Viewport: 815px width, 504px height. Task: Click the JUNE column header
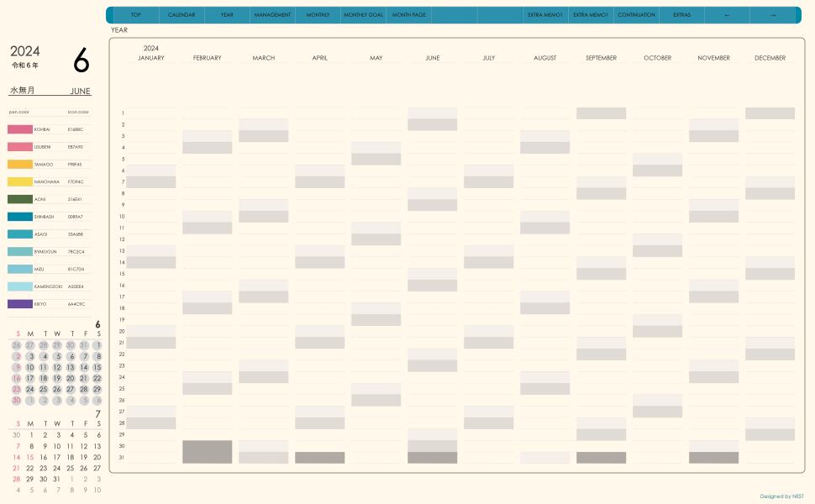433,58
